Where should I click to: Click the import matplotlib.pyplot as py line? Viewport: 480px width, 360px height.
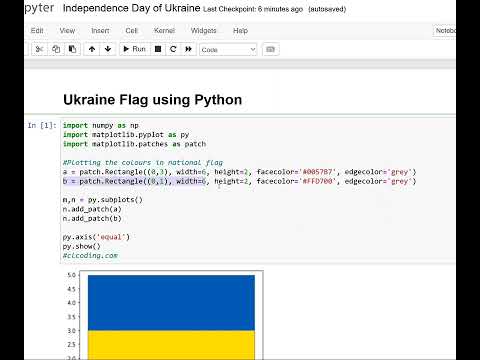coord(126,135)
